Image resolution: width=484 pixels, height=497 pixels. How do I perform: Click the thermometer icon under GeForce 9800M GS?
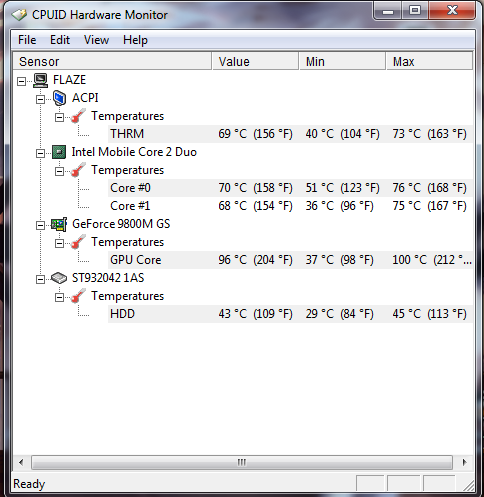[78, 242]
